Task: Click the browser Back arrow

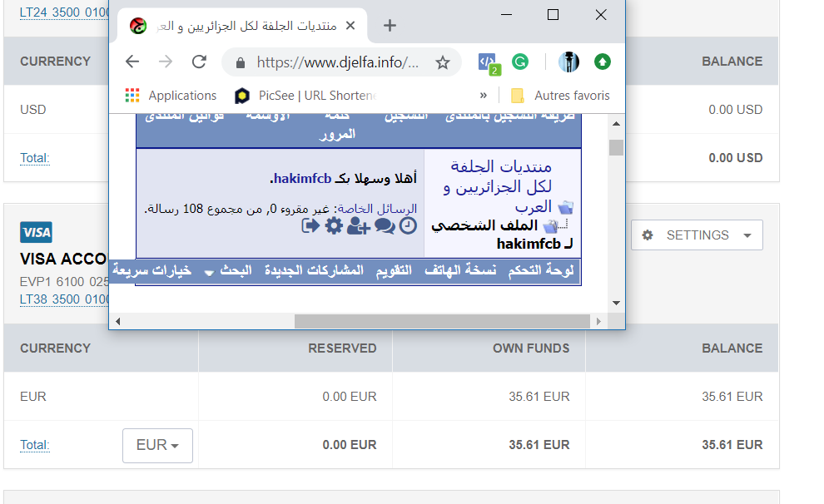Action: 132,62
